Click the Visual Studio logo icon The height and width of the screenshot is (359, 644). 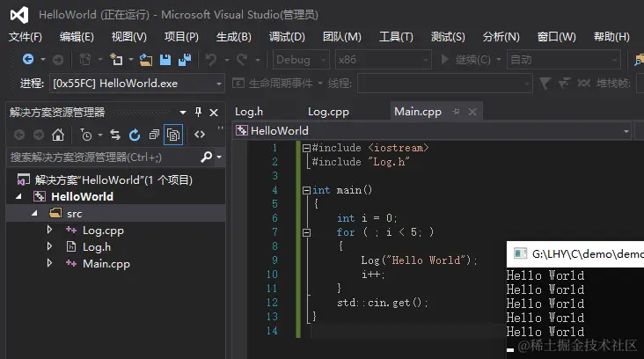click(19, 15)
